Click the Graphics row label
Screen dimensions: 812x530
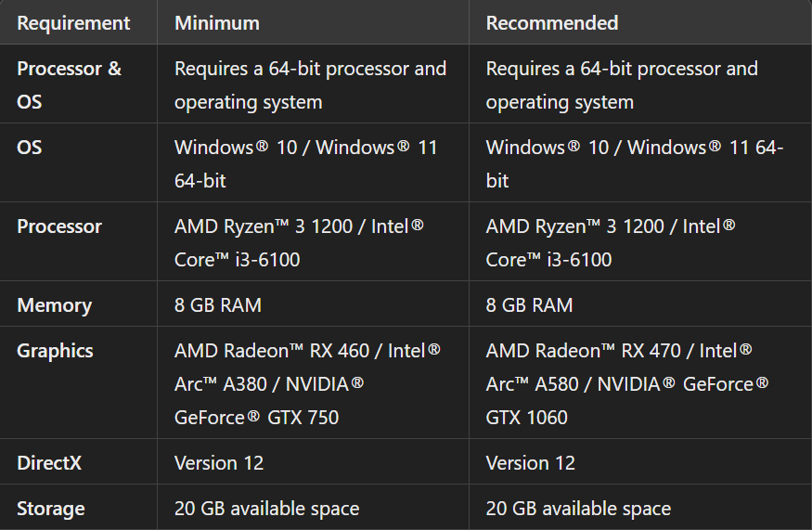(x=55, y=351)
